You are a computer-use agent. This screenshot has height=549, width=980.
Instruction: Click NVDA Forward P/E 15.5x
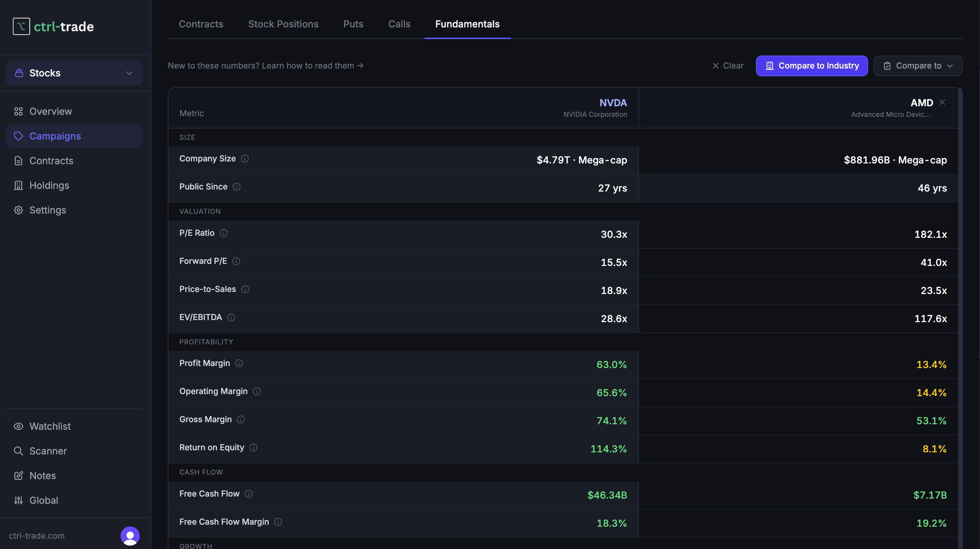pos(614,262)
